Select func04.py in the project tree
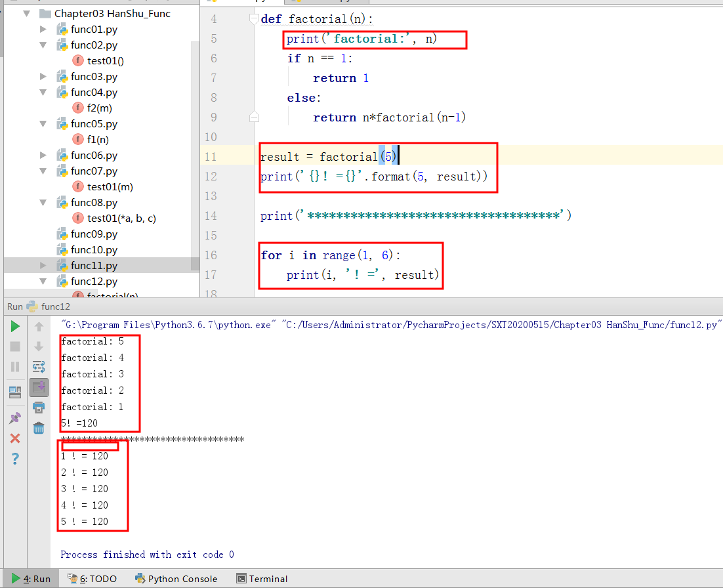Screen dimensions: 723x588 coord(94,93)
